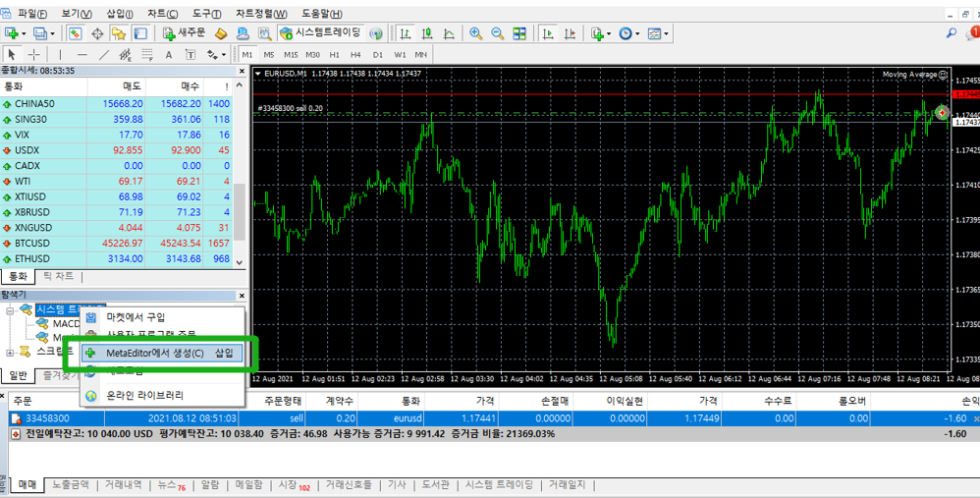Select the trendline drawing tool
980x498 pixels.
[104, 54]
